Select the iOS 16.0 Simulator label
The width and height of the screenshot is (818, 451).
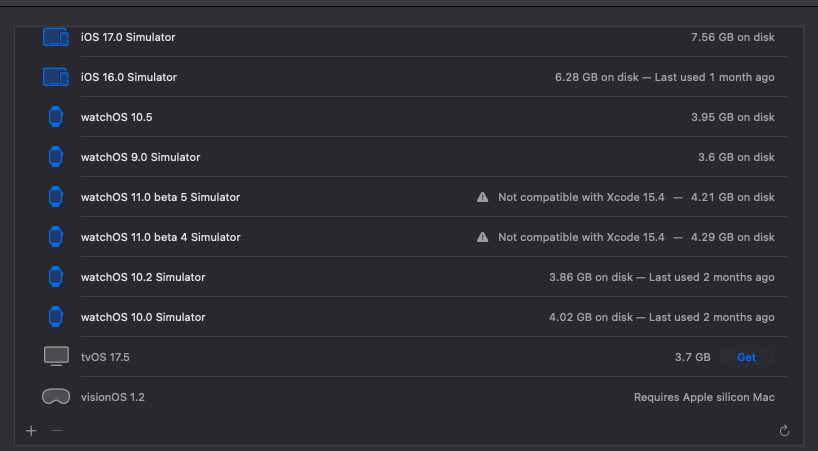pos(128,77)
